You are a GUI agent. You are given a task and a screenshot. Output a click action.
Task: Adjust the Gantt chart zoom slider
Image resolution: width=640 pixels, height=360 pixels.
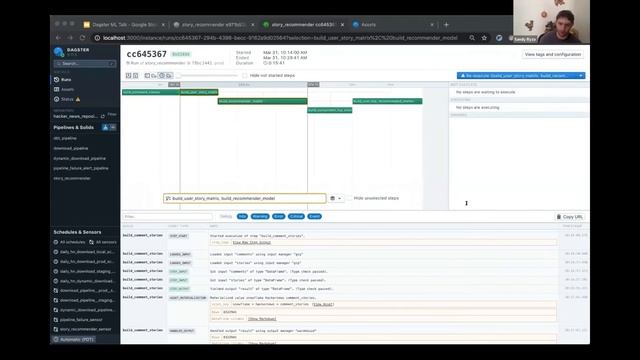click(207, 76)
